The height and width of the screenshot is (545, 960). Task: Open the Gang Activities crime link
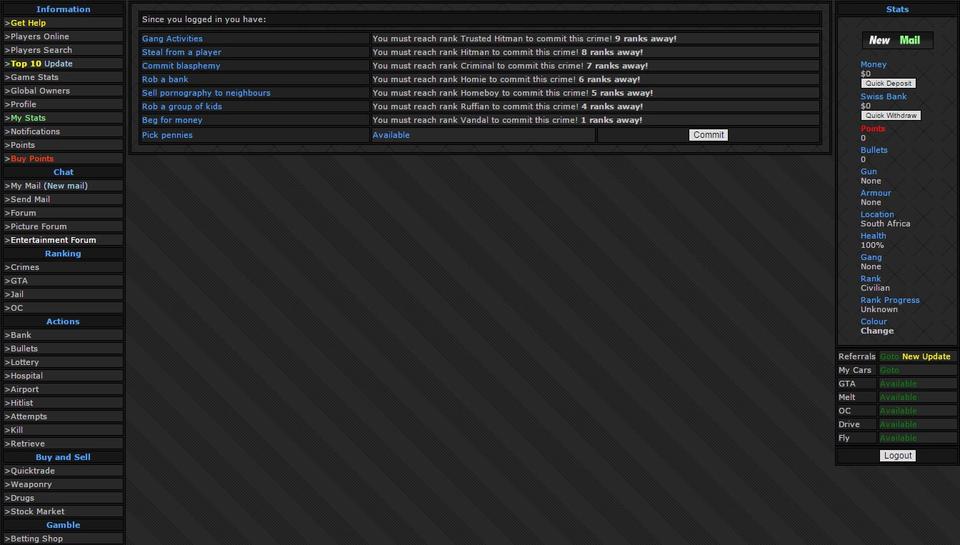(172, 39)
